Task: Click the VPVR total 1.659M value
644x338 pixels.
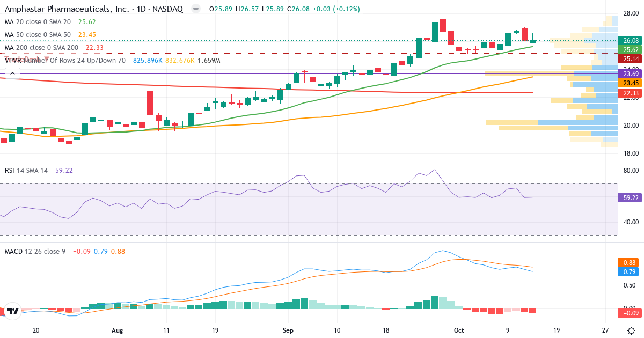Action: [x=209, y=61]
